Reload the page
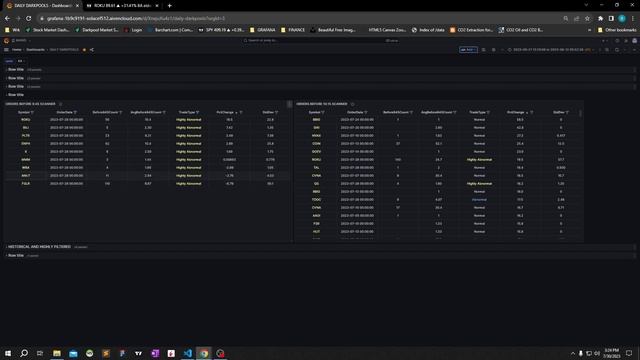Viewport: 640px width, 360px height. (x=29, y=18)
